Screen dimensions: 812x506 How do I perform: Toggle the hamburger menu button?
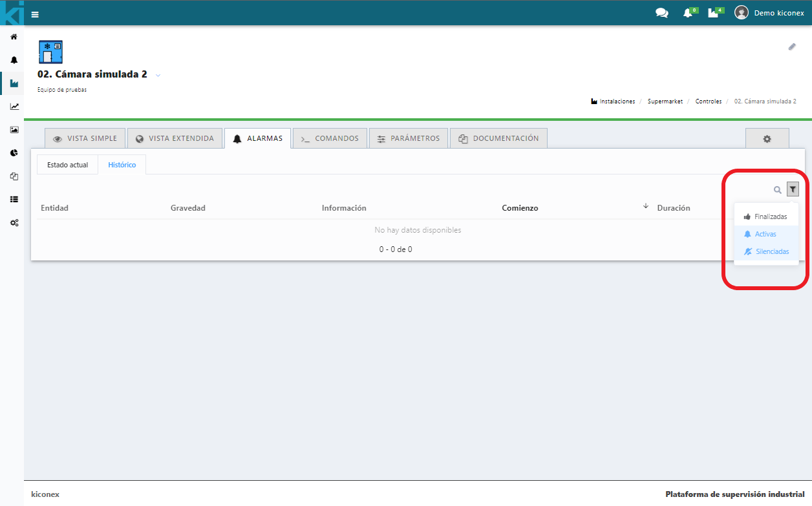35,14
